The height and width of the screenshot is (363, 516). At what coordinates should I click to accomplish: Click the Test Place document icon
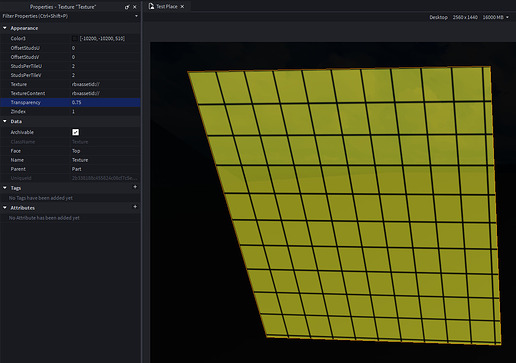pyautogui.click(x=151, y=6)
